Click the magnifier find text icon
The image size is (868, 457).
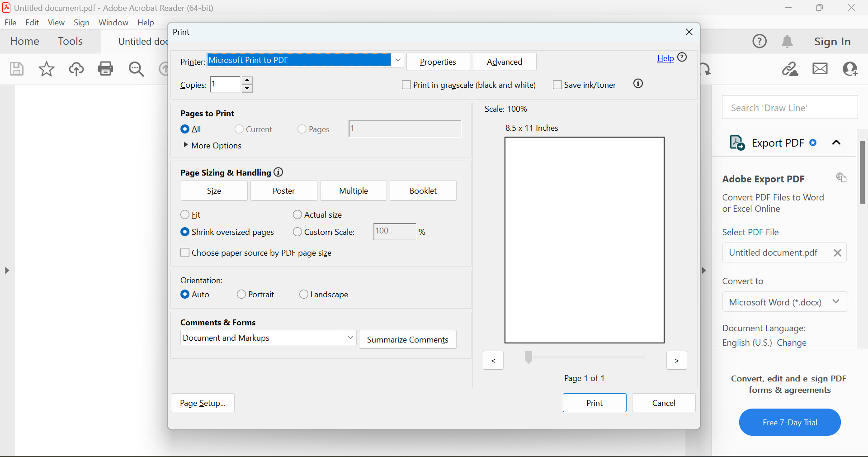tap(136, 69)
